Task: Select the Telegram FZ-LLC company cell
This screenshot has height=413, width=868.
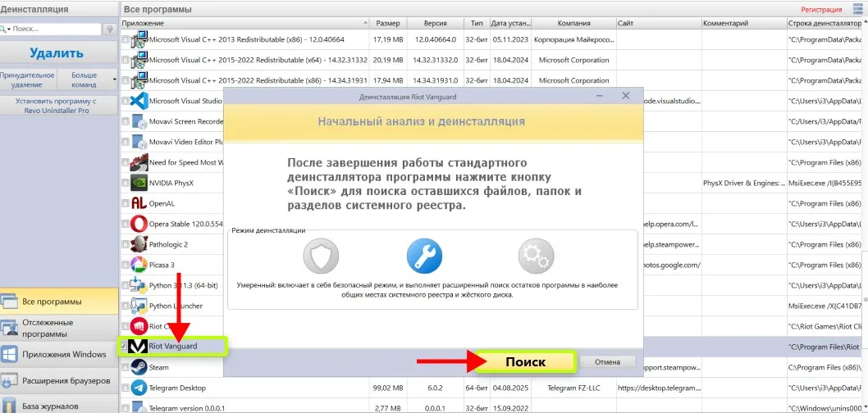Action: pos(573,388)
